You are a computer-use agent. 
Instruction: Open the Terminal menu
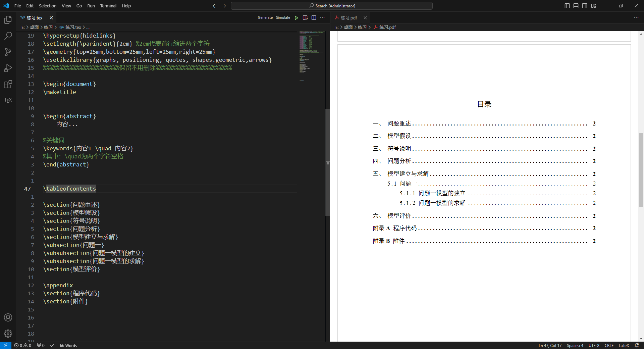coord(108,6)
